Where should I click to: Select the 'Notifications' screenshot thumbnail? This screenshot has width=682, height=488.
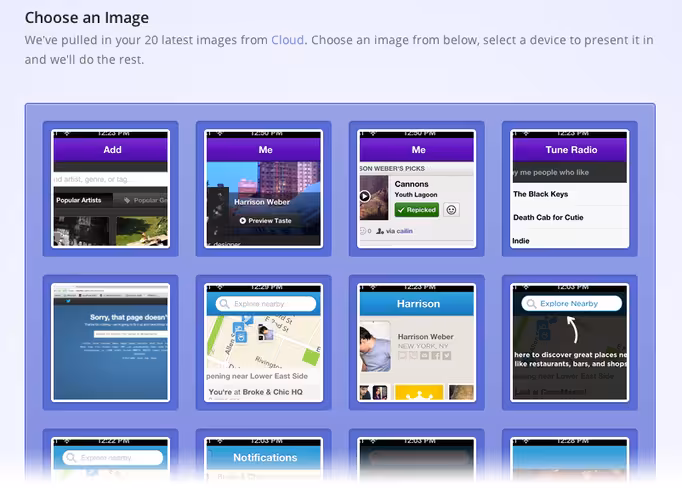point(264,459)
